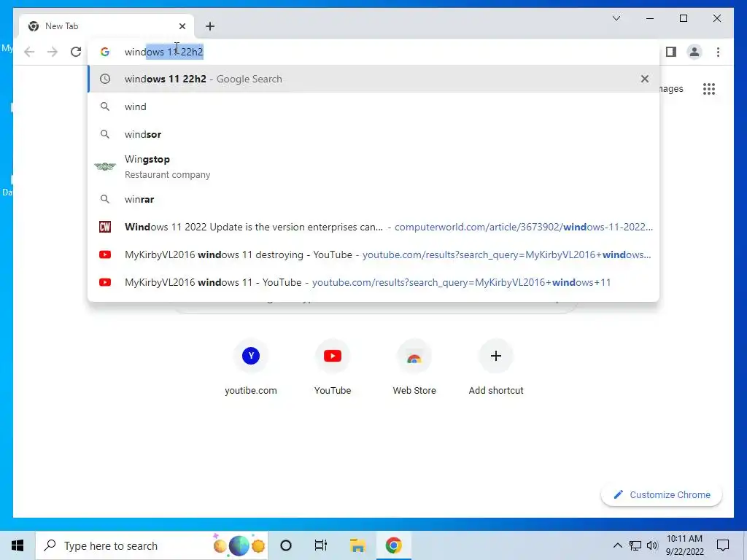Screen dimensions: 747x560
Task: Open the clock showing 10:11 AM
Action: pyautogui.click(x=684, y=545)
